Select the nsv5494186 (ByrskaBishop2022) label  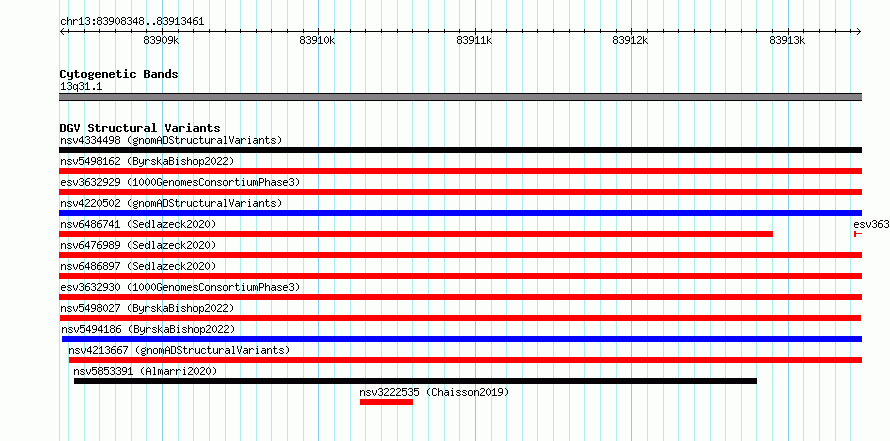[x=148, y=329]
